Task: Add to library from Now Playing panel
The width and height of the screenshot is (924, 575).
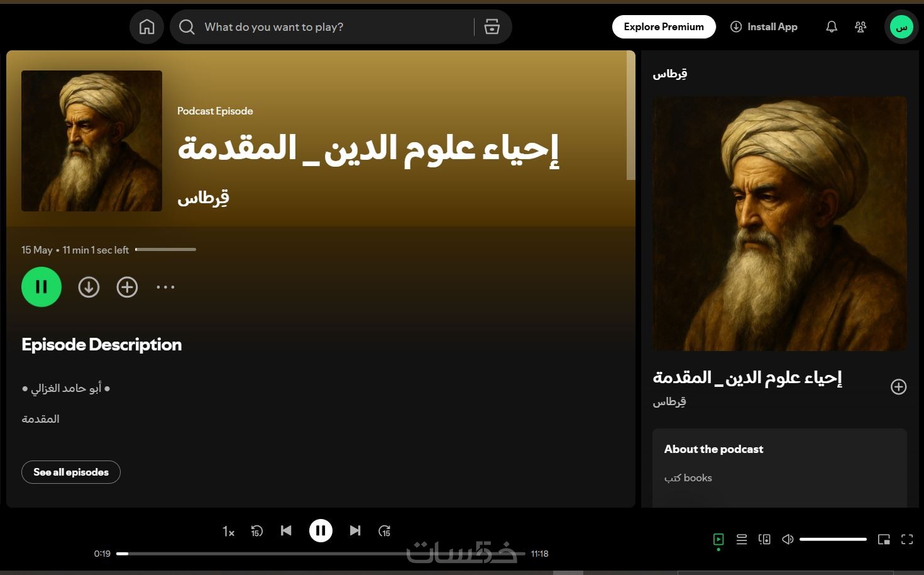Action: [899, 387]
